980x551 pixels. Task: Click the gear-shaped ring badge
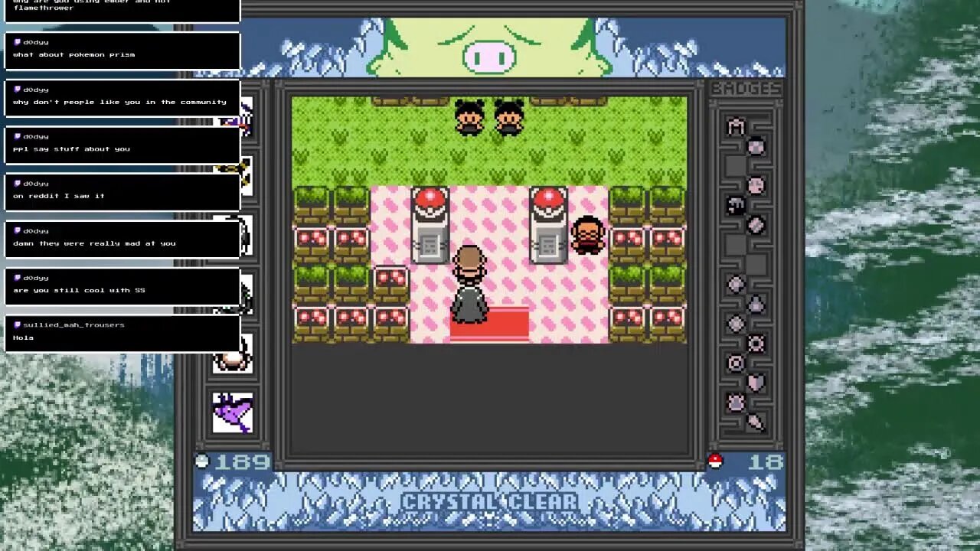tap(756, 343)
